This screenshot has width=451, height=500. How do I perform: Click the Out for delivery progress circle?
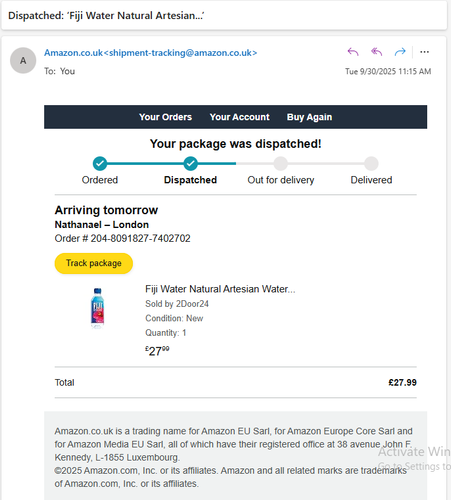pos(281,163)
